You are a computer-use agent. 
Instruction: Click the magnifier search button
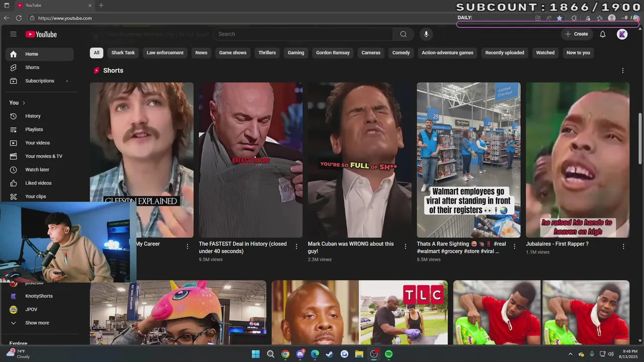click(x=403, y=34)
